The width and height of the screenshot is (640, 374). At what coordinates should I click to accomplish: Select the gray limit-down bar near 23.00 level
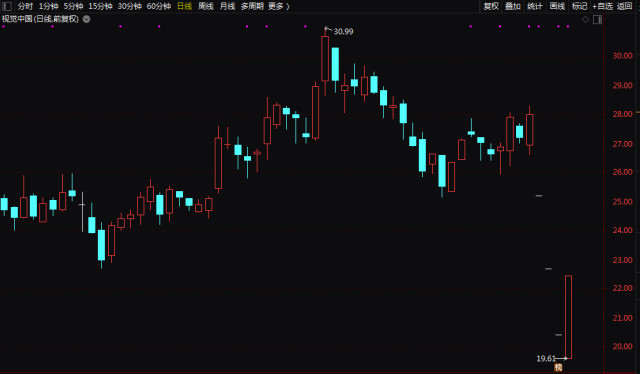pyautogui.click(x=549, y=269)
